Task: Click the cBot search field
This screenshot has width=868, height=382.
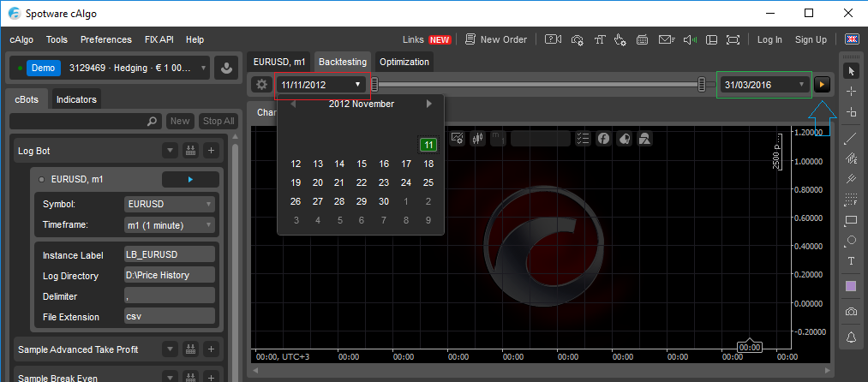Action: point(86,122)
